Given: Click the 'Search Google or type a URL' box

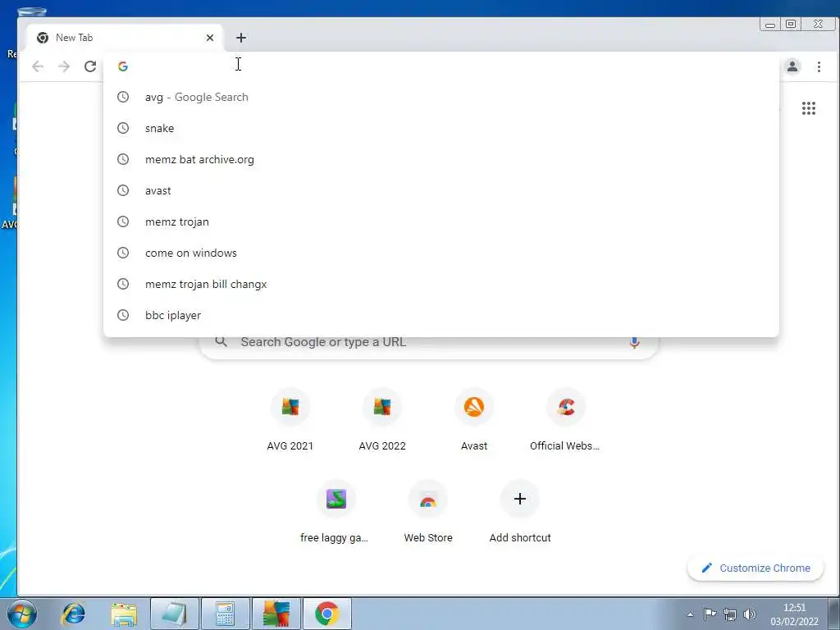Looking at the screenshot, I should click(x=428, y=342).
